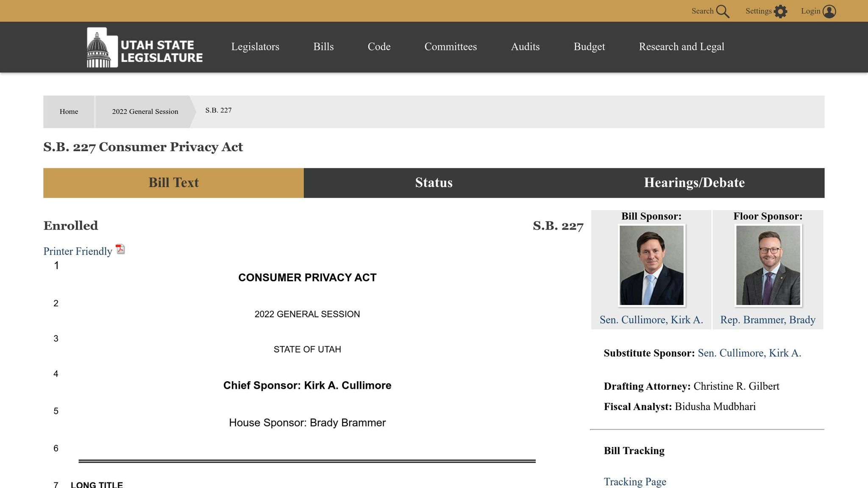The image size is (868, 488).
Task: Open the 2022 General Session breadcrumb
Action: tap(145, 111)
